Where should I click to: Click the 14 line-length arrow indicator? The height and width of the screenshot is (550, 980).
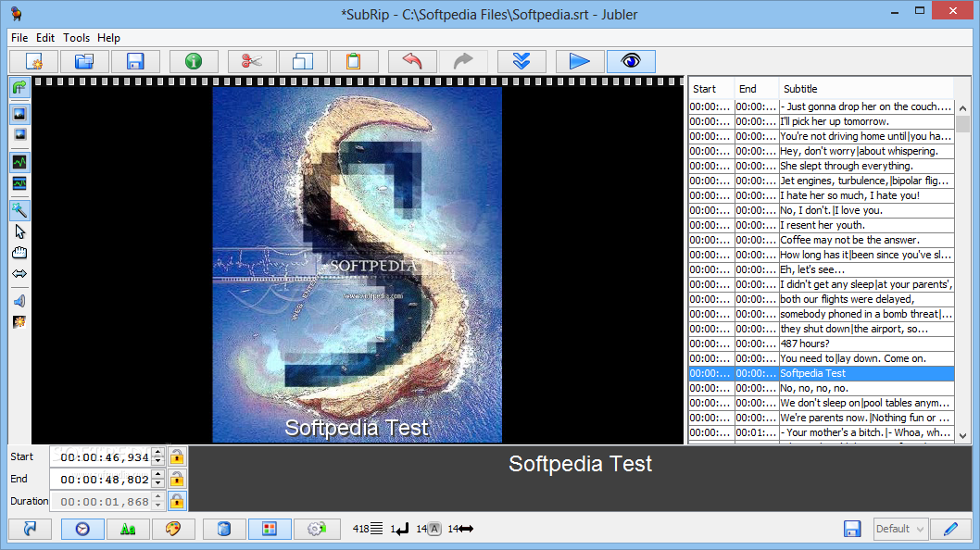[460, 529]
